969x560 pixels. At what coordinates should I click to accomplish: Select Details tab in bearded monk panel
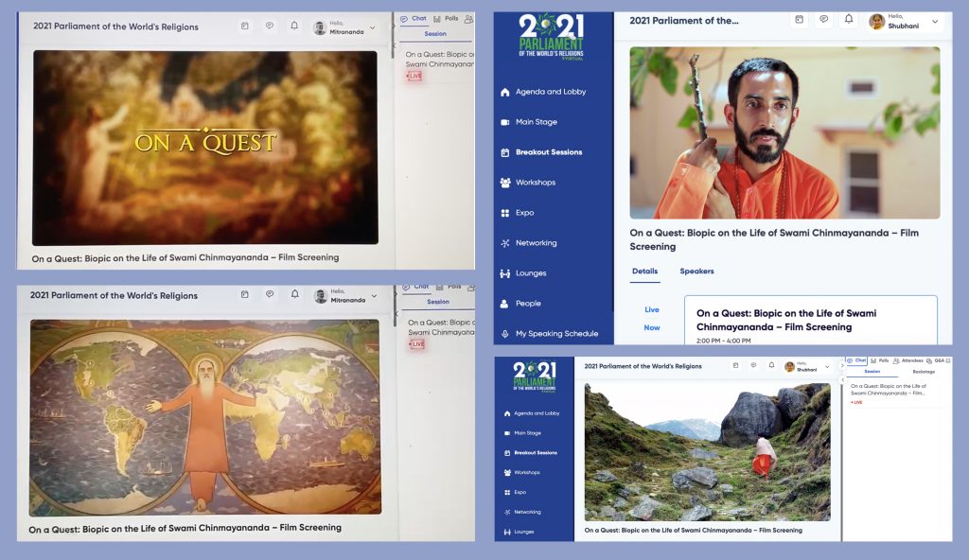click(x=644, y=271)
